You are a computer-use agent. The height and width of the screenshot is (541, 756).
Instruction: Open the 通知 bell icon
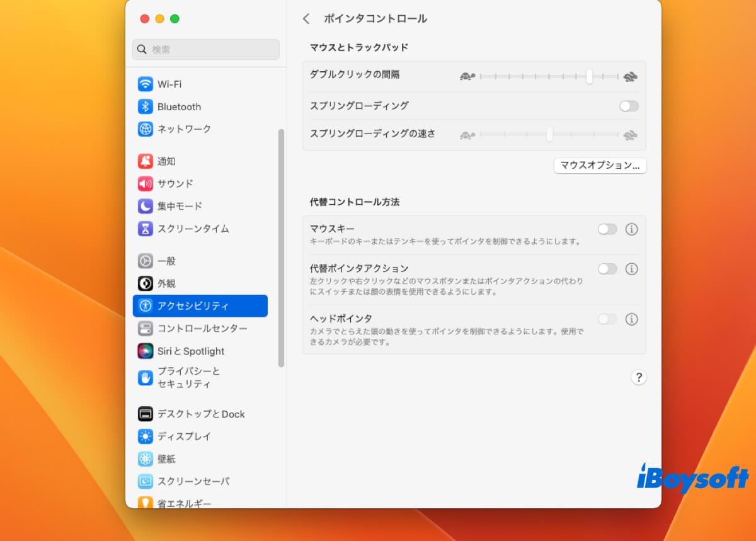pos(146,161)
